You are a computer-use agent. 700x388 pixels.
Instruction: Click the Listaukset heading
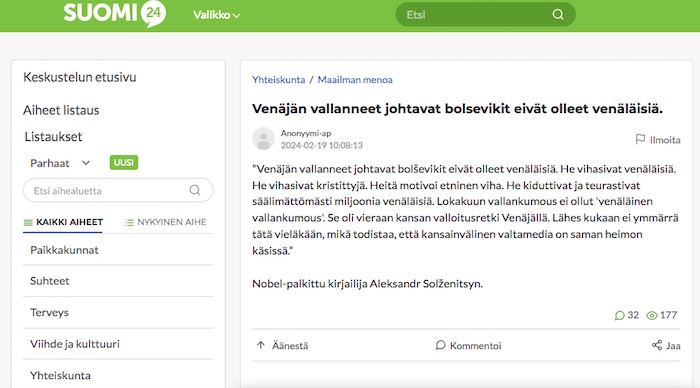coord(53,137)
